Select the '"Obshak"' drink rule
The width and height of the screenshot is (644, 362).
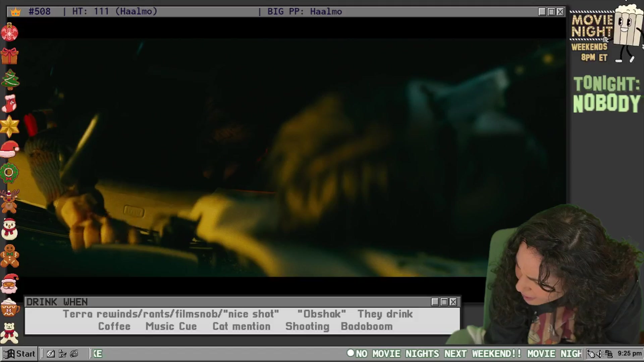click(321, 314)
